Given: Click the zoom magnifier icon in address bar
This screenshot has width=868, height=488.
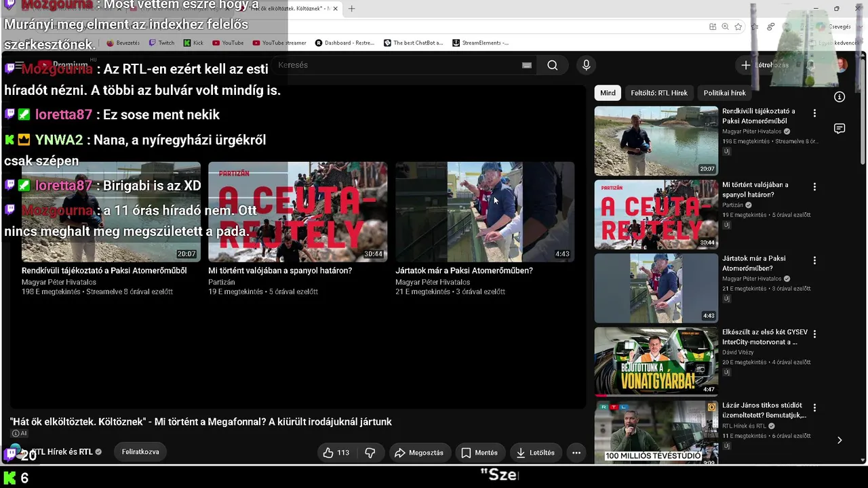Looking at the screenshot, I should click(725, 26).
